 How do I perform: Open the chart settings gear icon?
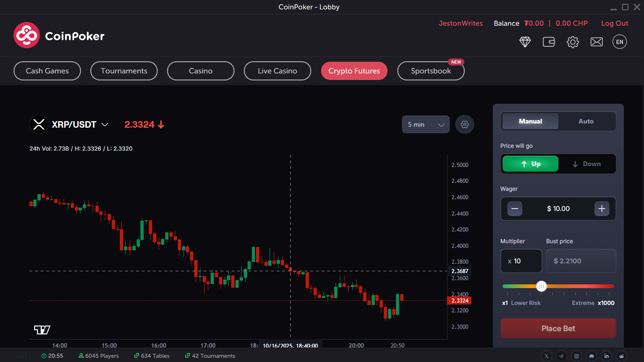464,124
